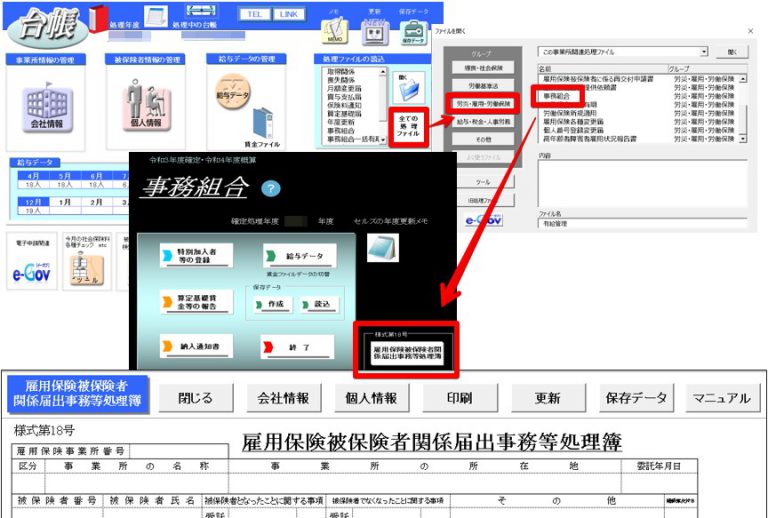Select 労働保険新規適用 in the file list
768x518 pixels.
pyautogui.click(x=569, y=113)
